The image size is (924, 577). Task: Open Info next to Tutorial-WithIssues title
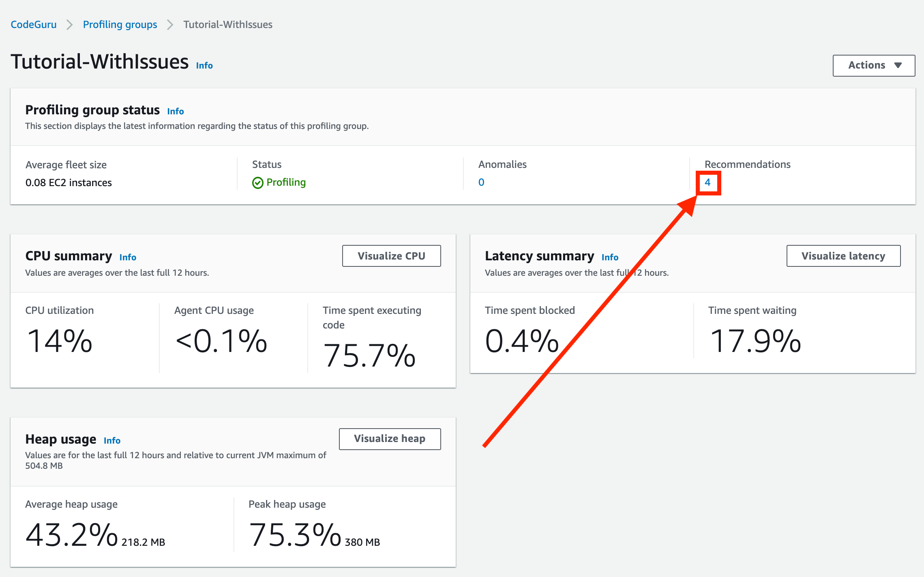click(x=204, y=66)
